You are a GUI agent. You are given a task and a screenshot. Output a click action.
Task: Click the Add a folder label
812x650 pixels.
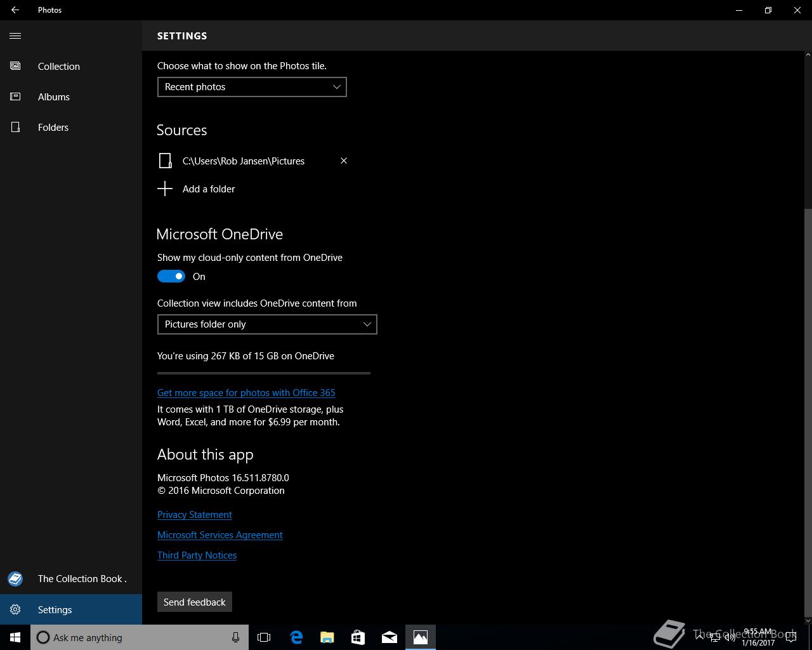click(209, 189)
